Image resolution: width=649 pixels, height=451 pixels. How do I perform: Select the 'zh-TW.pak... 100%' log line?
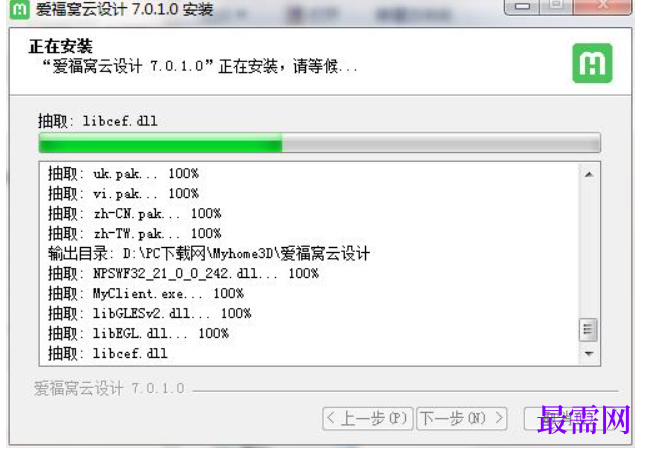[x=135, y=233]
